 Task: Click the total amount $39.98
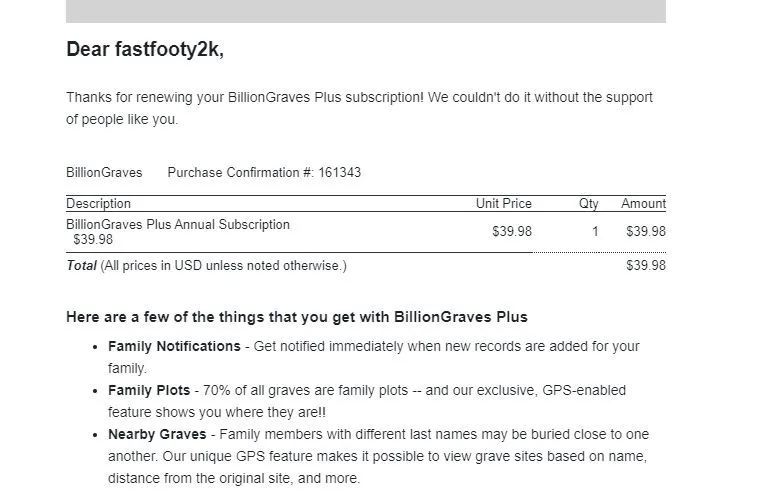click(x=646, y=265)
